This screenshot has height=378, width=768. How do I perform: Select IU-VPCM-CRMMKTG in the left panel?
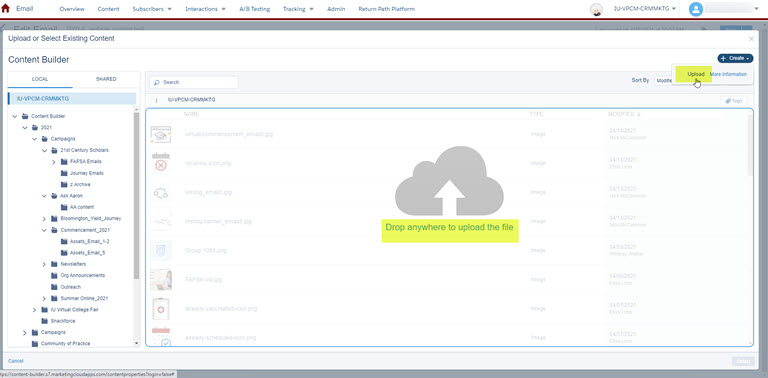(x=72, y=98)
